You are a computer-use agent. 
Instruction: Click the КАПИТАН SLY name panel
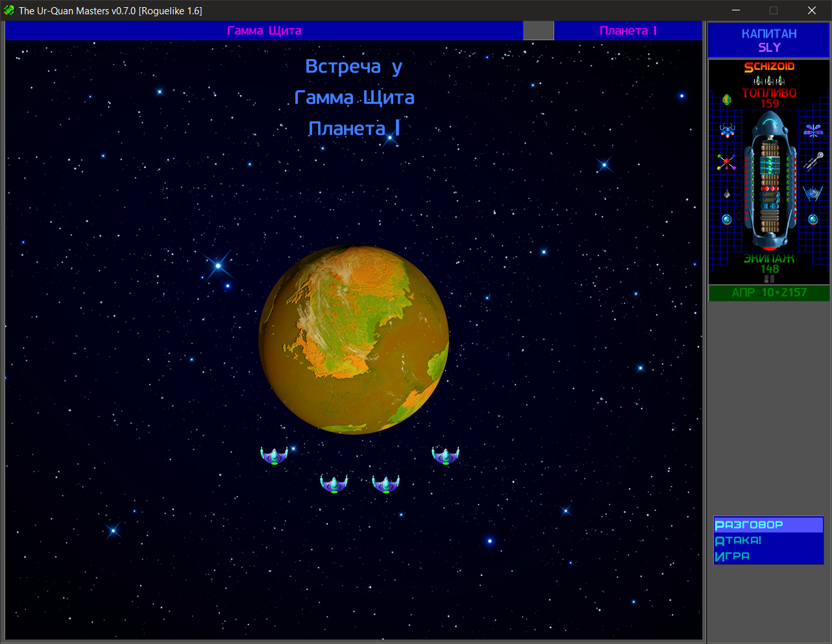(x=769, y=40)
